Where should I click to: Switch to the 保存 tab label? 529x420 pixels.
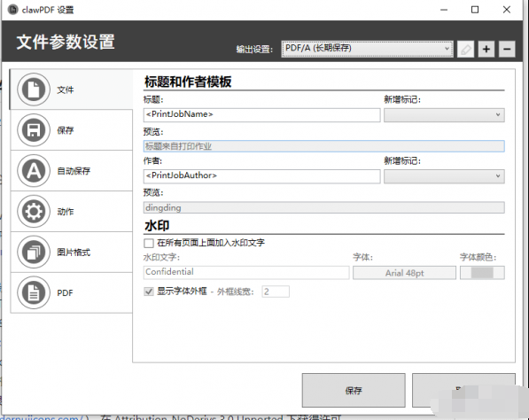point(65,130)
